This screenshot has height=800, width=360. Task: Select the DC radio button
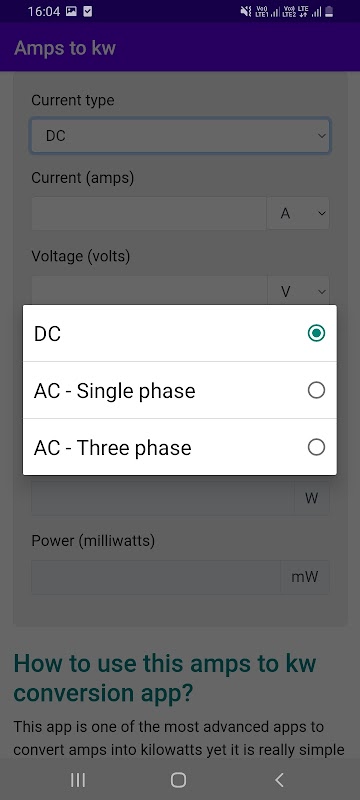coord(316,333)
